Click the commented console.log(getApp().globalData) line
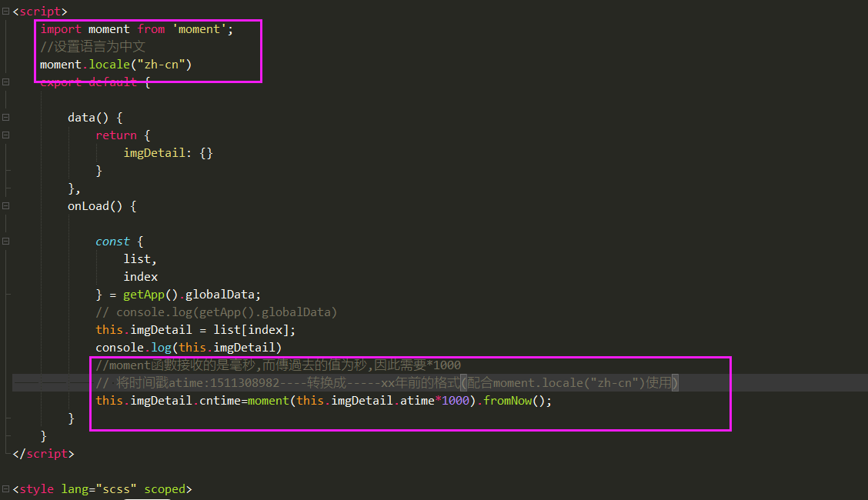868x500 pixels. point(216,312)
